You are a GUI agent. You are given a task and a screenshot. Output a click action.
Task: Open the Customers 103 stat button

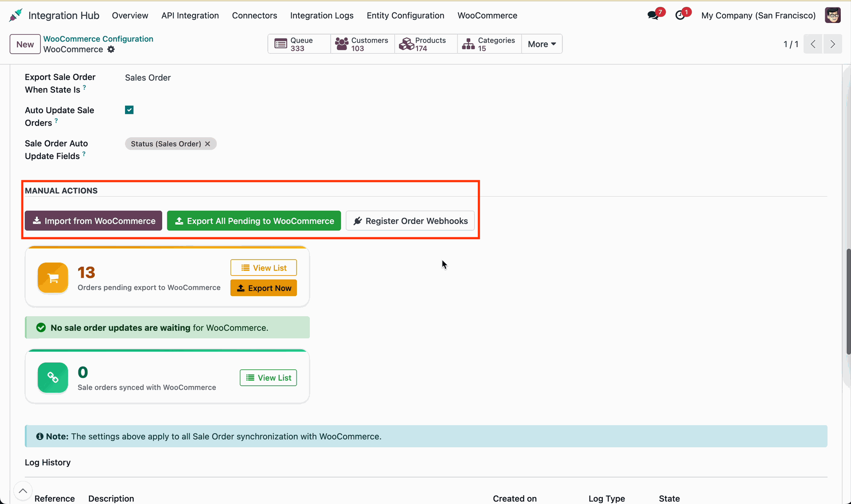click(363, 44)
